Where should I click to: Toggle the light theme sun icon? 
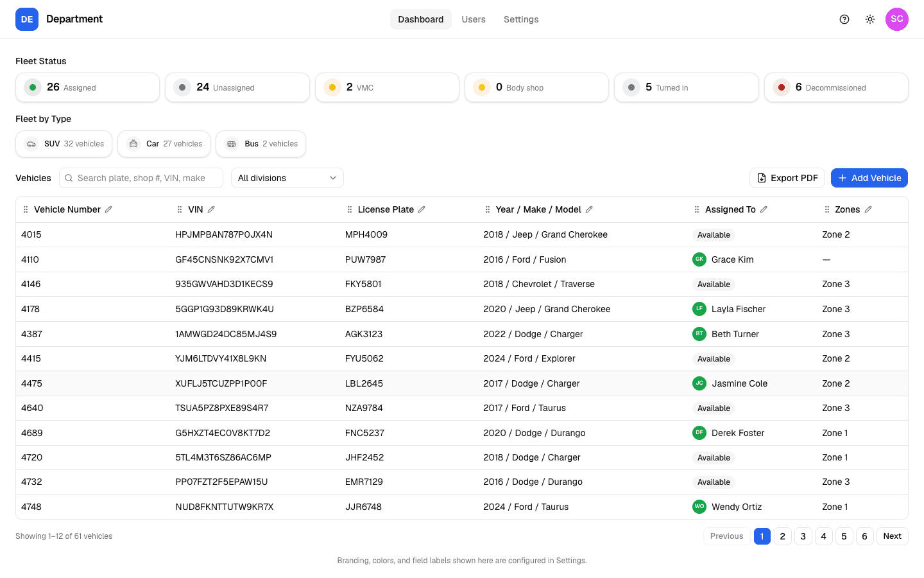tap(870, 19)
